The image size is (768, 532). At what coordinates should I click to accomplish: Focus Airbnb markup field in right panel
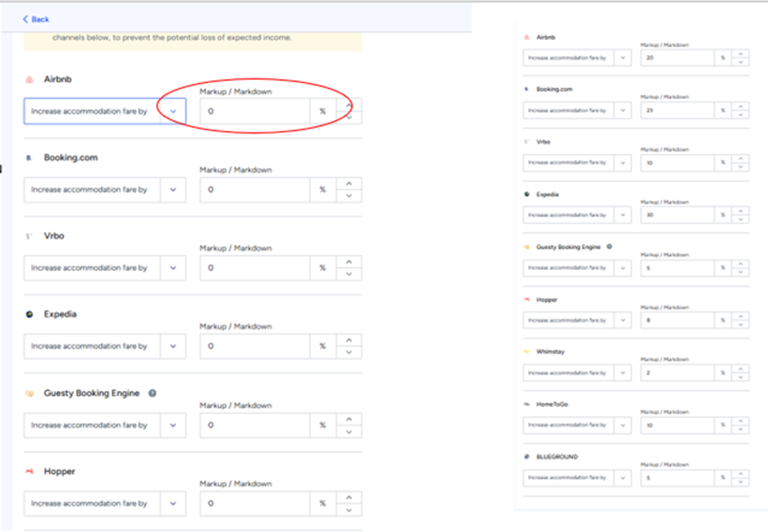pos(677,58)
